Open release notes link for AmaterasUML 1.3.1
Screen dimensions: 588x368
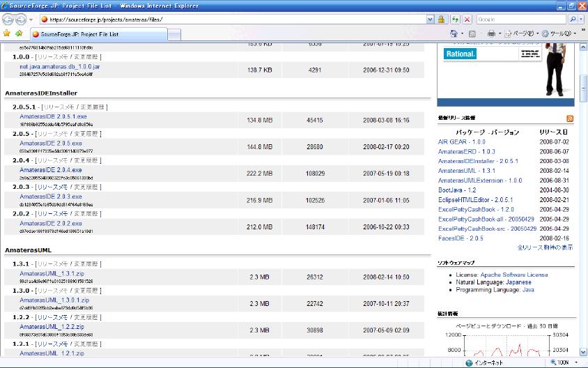click(x=52, y=263)
